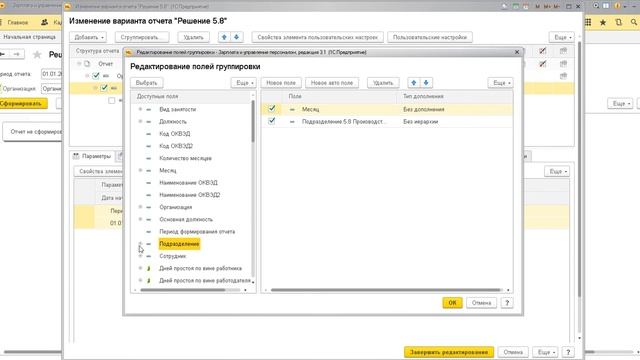
Task: Click the M memory button in title bar
Action: click(537, 7)
